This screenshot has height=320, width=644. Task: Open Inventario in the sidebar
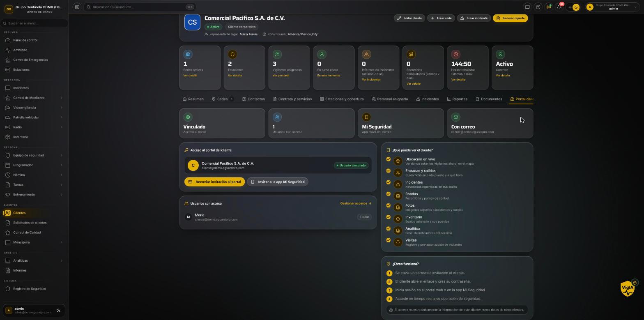[33, 137]
